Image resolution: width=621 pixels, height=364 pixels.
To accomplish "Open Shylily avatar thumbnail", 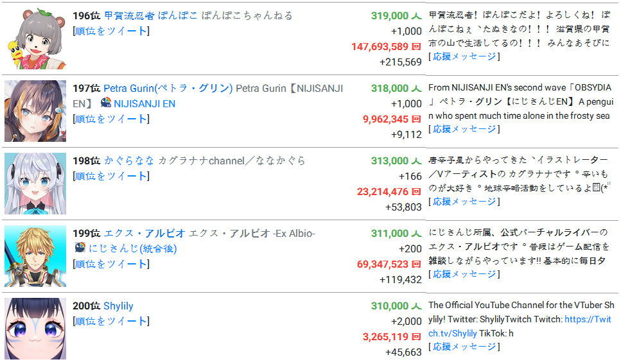I will 35,328.
